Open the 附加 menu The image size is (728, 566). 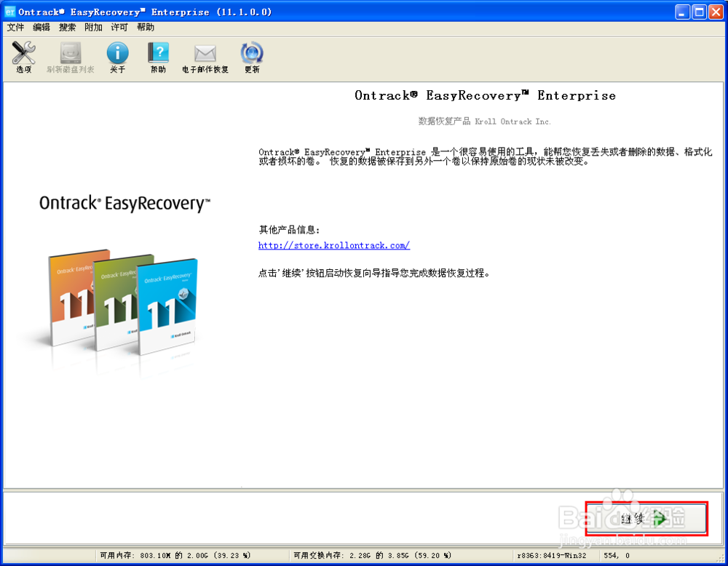tap(93, 28)
